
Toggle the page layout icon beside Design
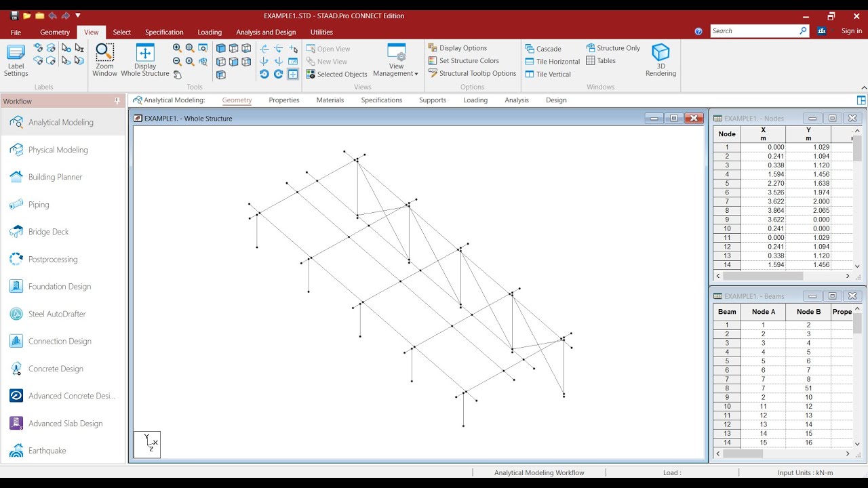tap(861, 100)
